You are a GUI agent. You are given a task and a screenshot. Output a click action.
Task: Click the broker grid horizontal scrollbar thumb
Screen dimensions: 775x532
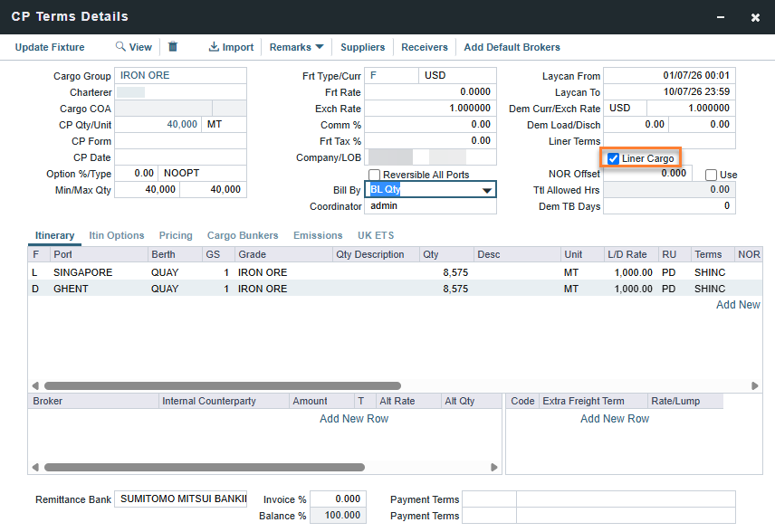pyautogui.click(x=205, y=467)
